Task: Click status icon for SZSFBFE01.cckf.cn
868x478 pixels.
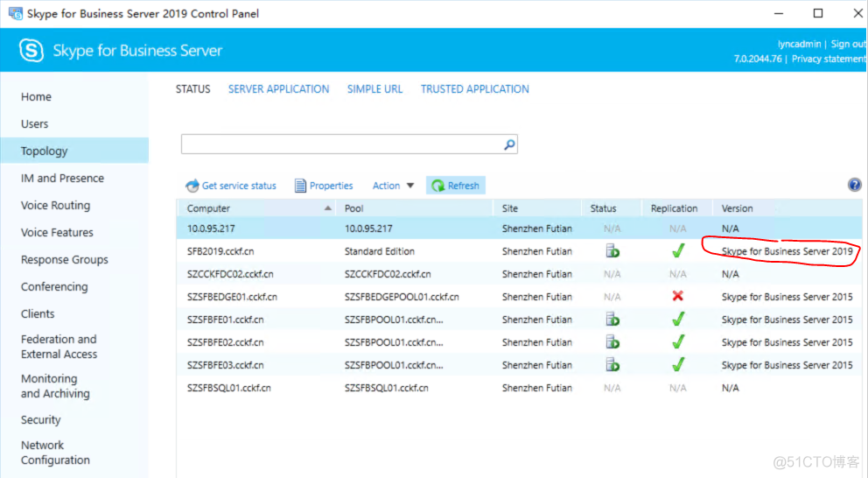Action: (612, 319)
